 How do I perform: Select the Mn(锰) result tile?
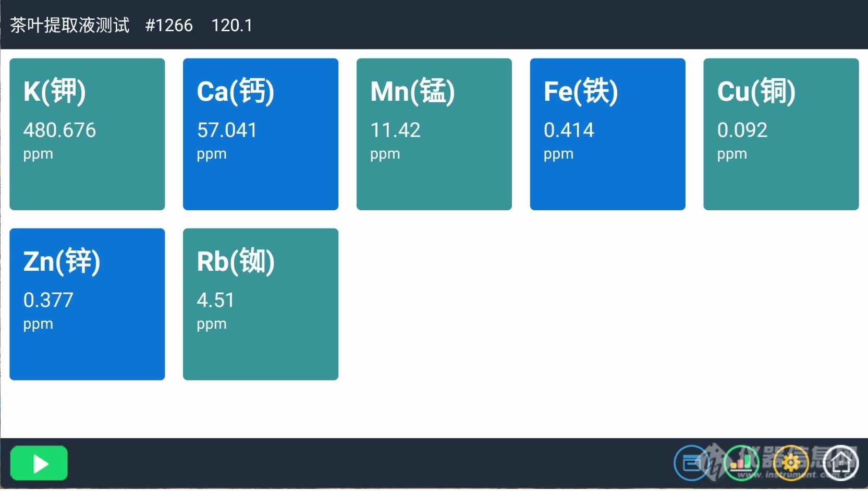tap(434, 134)
